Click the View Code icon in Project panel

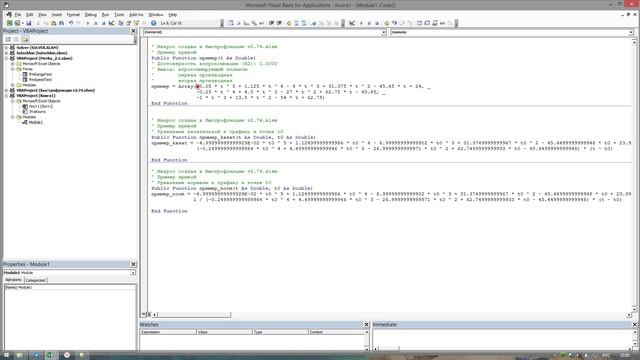pyautogui.click(x=8, y=39)
